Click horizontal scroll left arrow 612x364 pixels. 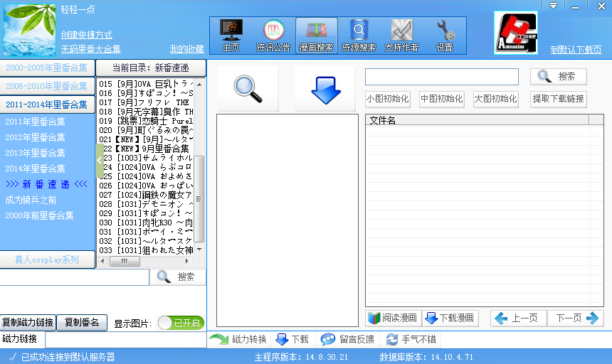coord(102,261)
